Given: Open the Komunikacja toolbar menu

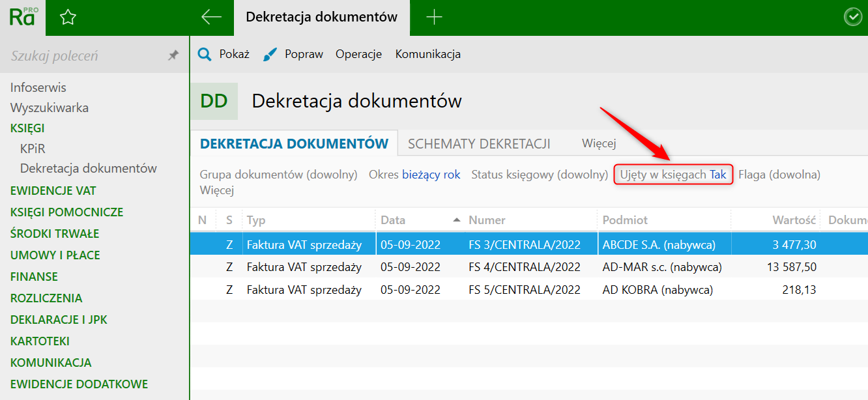Looking at the screenshot, I should (x=428, y=54).
